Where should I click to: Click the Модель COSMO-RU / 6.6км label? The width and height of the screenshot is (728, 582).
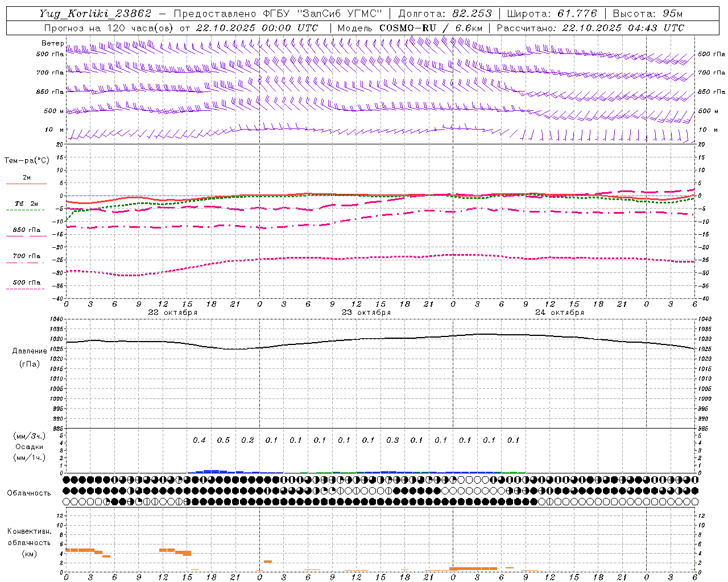[x=409, y=28]
